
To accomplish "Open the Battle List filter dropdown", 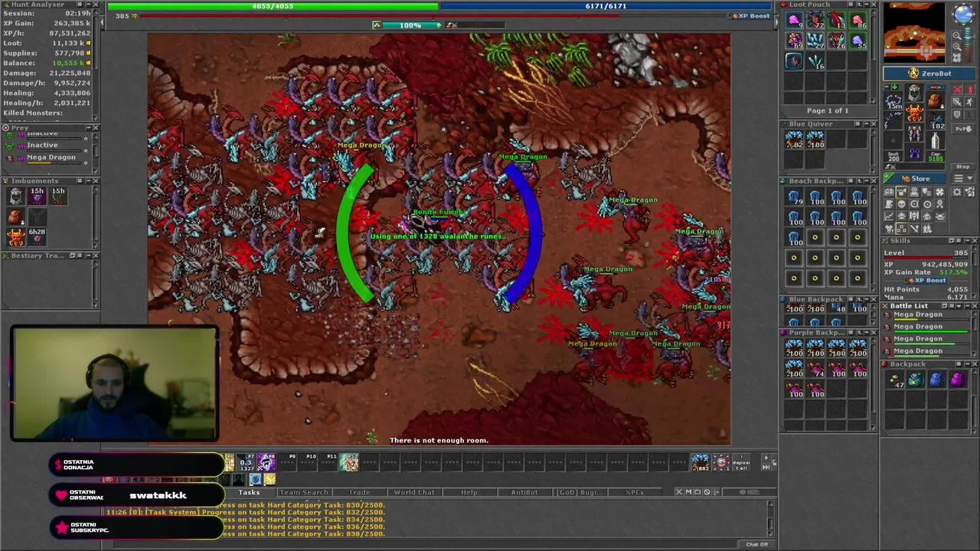I will pos(959,306).
